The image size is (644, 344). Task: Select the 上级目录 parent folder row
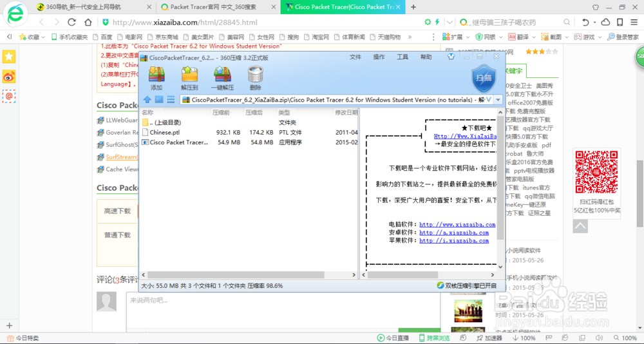pyautogui.click(x=249, y=122)
